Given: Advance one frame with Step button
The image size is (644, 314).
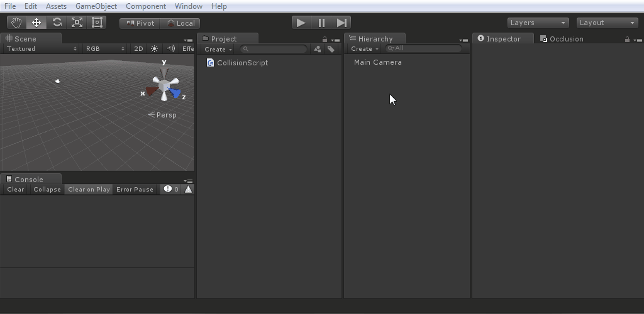Looking at the screenshot, I should 341,23.
